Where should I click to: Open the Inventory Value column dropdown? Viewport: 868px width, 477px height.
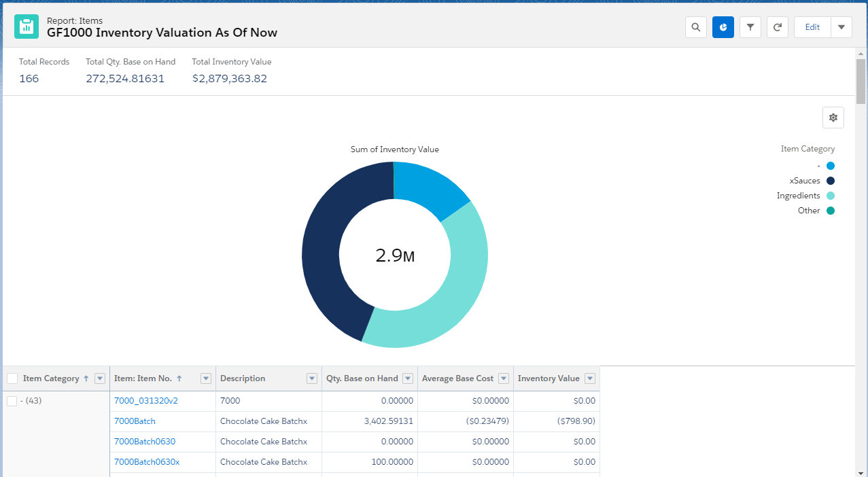(x=590, y=378)
